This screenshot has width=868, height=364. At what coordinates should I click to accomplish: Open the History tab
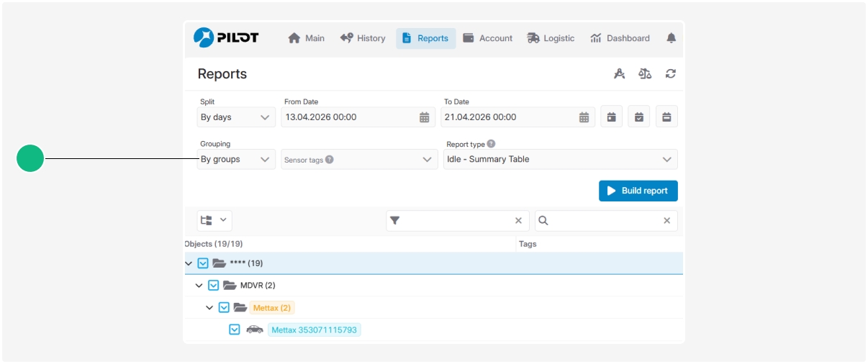click(x=363, y=38)
